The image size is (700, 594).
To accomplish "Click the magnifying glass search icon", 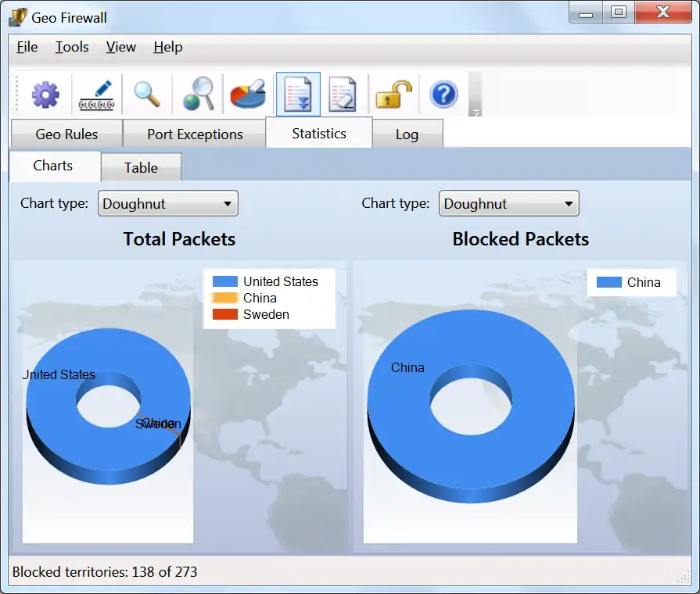I will coord(147,95).
